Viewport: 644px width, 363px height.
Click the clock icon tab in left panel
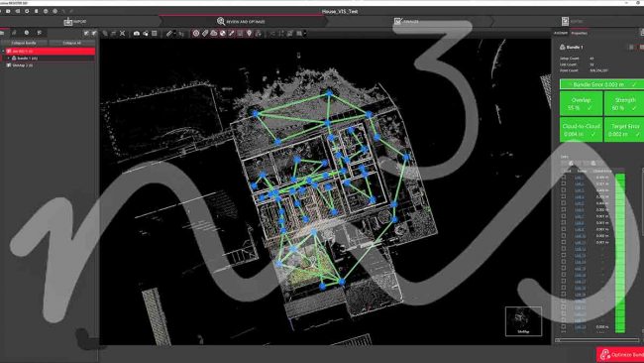pyautogui.click(x=27, y=33)
